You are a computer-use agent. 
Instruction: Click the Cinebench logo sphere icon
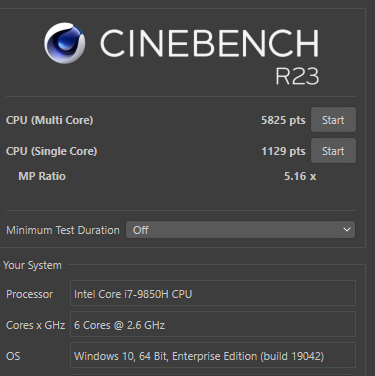pyautogui.click(x=64, y=43)
